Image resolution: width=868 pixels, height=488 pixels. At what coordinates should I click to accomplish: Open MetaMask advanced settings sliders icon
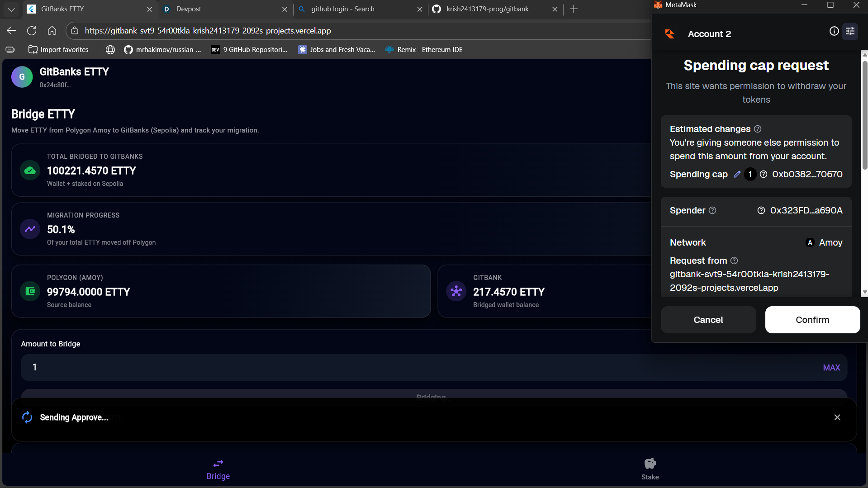pos(850,31)
